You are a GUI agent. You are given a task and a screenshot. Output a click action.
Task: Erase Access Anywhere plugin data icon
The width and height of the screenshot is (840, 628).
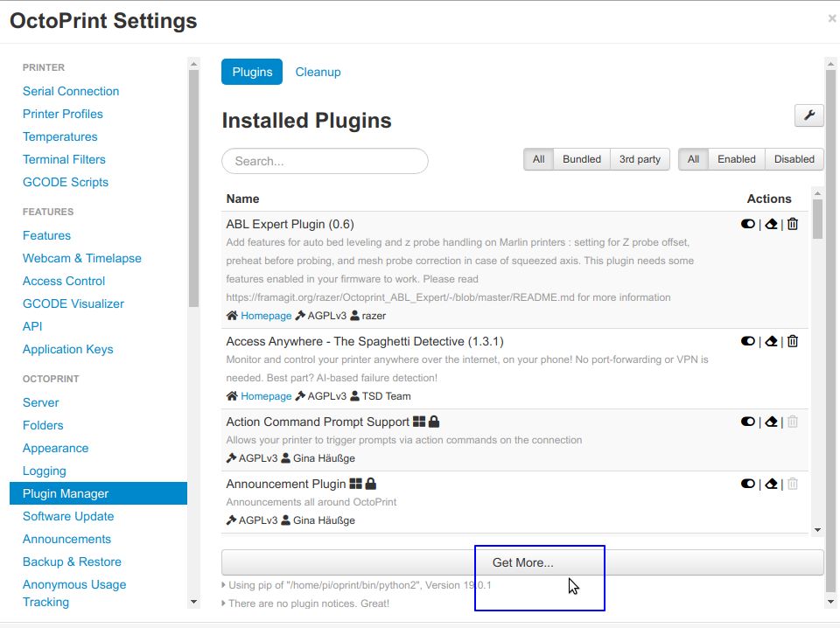pyautogui.click(x=771, y=341)
